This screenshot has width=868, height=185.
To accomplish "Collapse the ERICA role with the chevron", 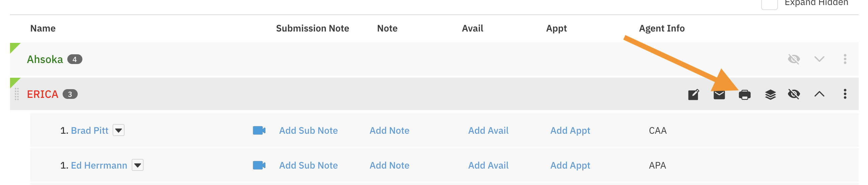I will point(819,94).
